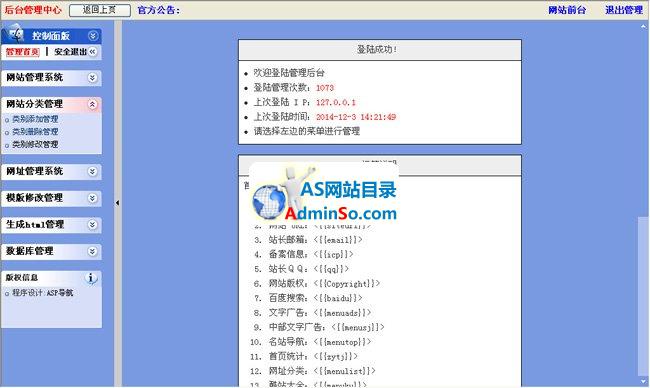Expand the 数据库管理 section
This screenshot has width=650, height=388.
pyautogui.click(x=51, y=251)
